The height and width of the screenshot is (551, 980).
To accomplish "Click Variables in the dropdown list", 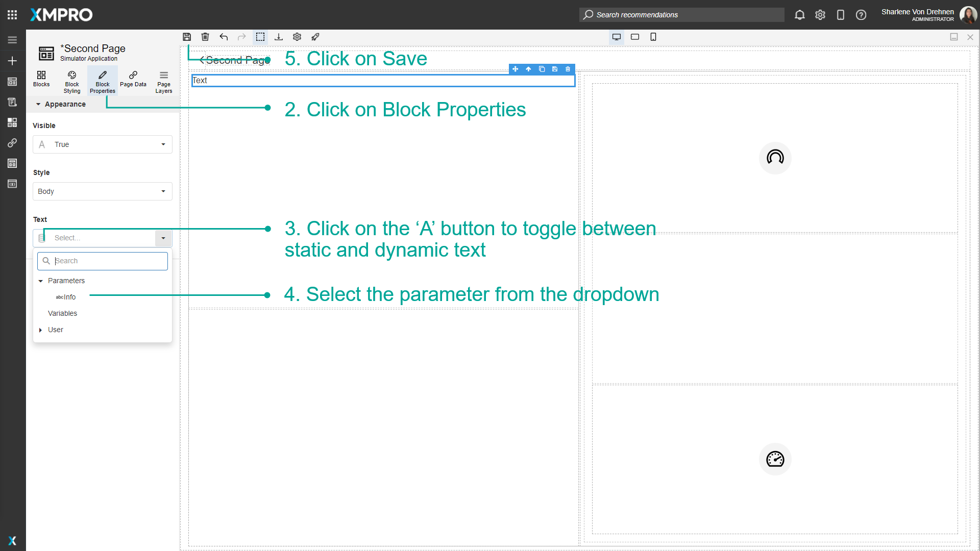I will coord(62,313).
